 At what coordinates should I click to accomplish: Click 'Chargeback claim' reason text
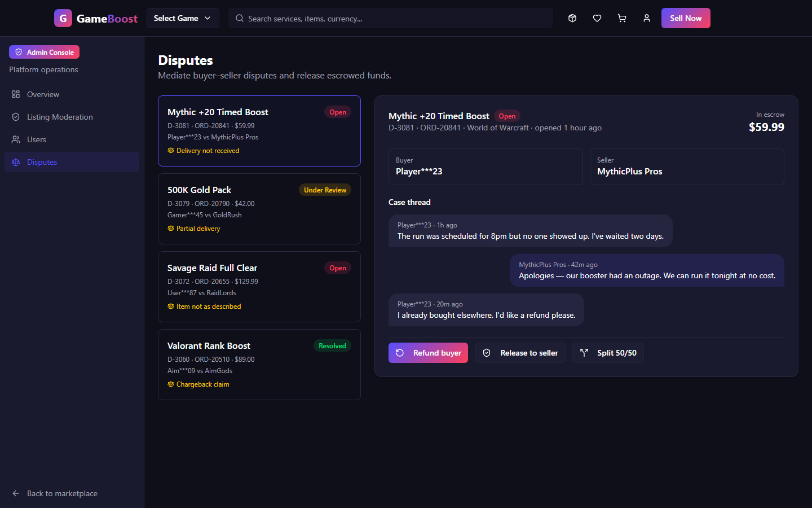[x=202, y=384]
